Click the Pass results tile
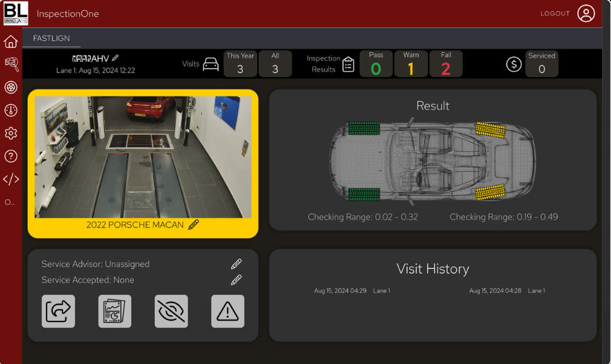The image size is (611, 364). click(376, 63)
